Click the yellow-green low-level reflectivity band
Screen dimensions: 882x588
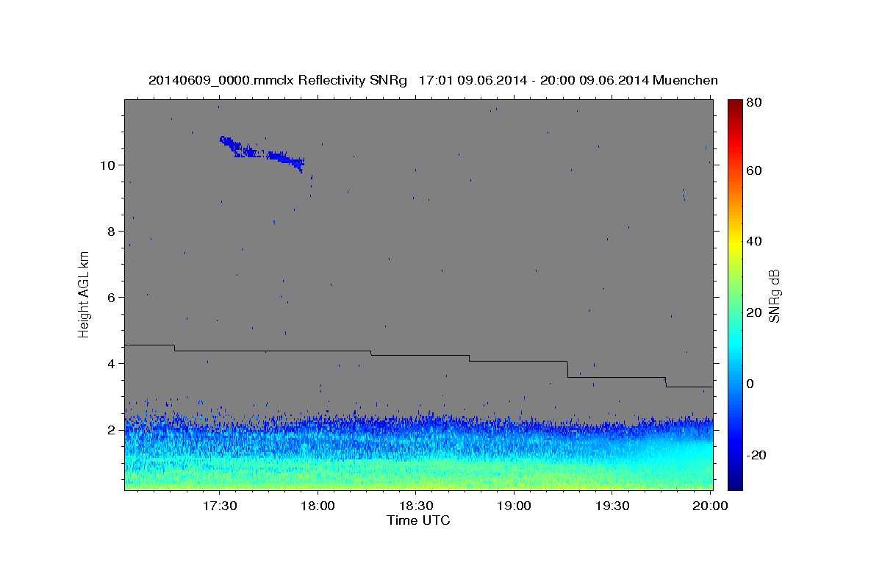tap(418, 476)
